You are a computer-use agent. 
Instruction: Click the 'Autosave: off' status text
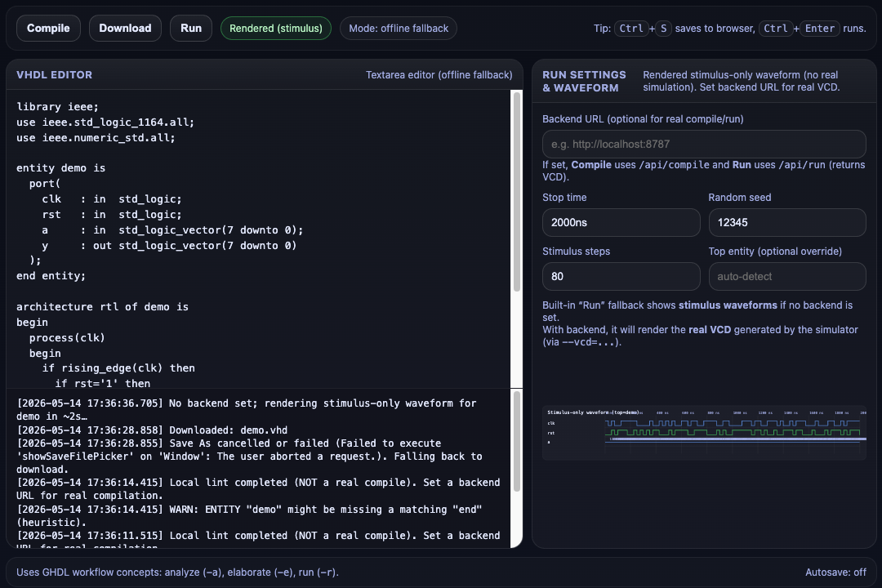click(x=835, y=572)
